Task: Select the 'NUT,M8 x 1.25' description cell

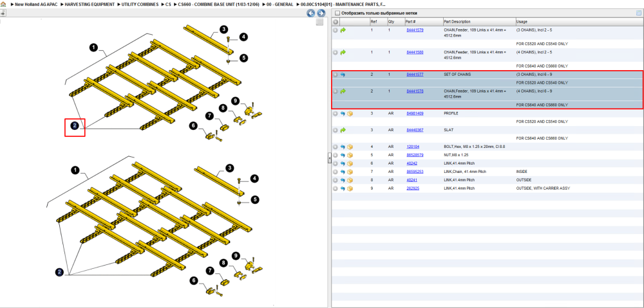Action: point(456,155)
